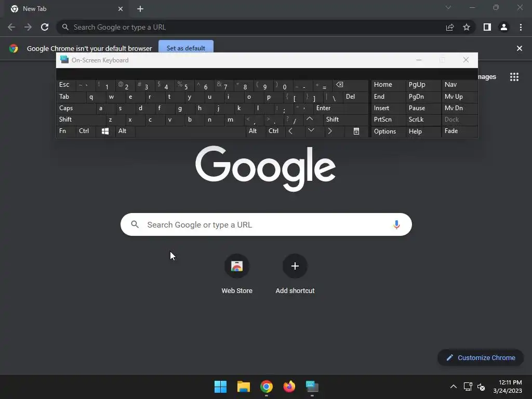
Task: Toggle the left Shift key on keyboard
Action: point(81,119)
